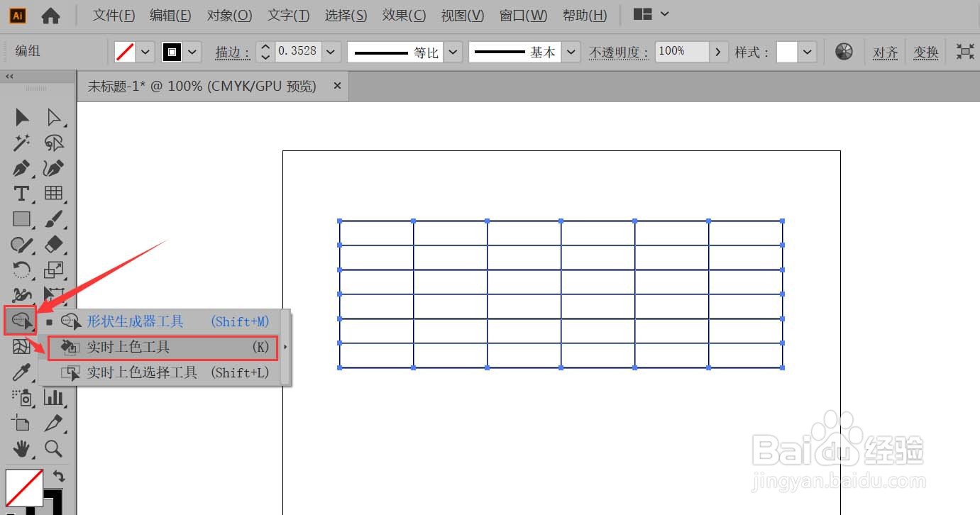Expand the stroke weight 0.3528 dropdown
Screen dimensions: 980x515
tap(331, 52)
